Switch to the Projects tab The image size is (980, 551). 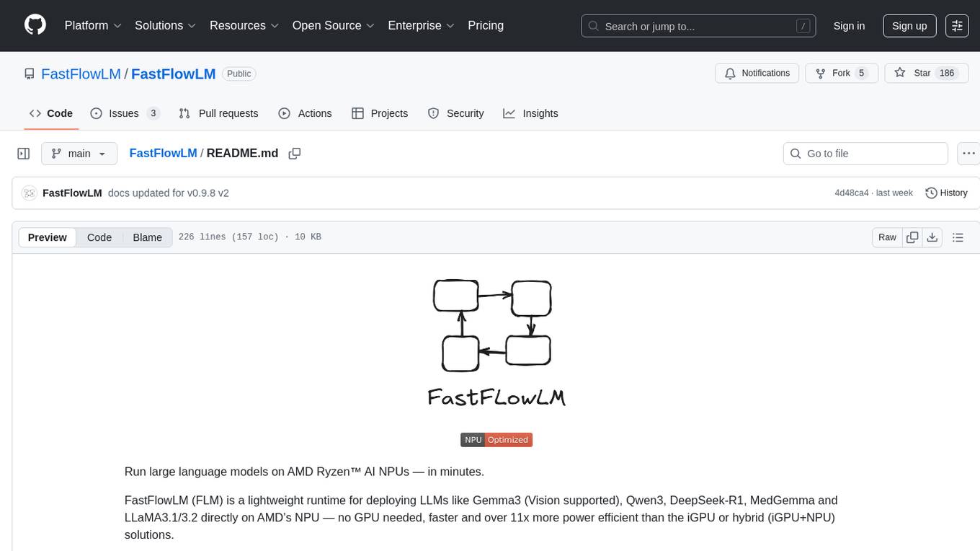[x=380, y=113]
